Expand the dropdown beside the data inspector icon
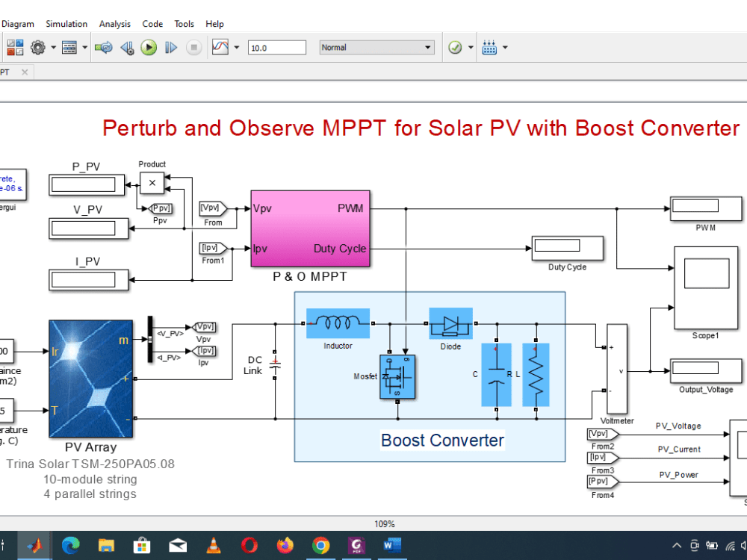This screenshot has width=747, height=560. point(235,46)
